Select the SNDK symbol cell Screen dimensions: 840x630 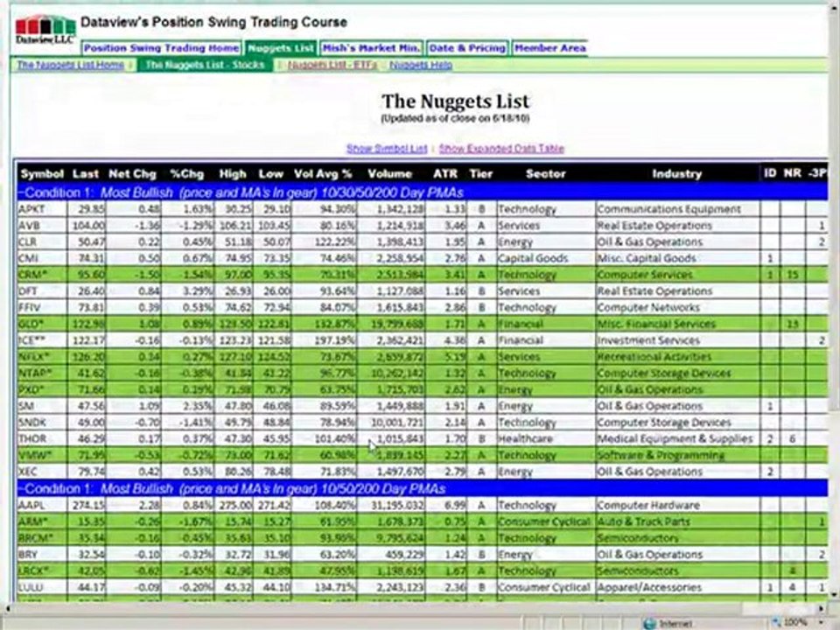[42, 422]
